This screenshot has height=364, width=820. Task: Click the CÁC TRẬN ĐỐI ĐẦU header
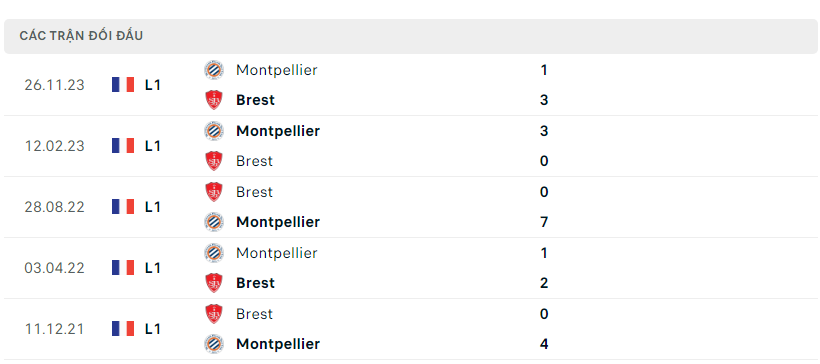tap(81, 36)
